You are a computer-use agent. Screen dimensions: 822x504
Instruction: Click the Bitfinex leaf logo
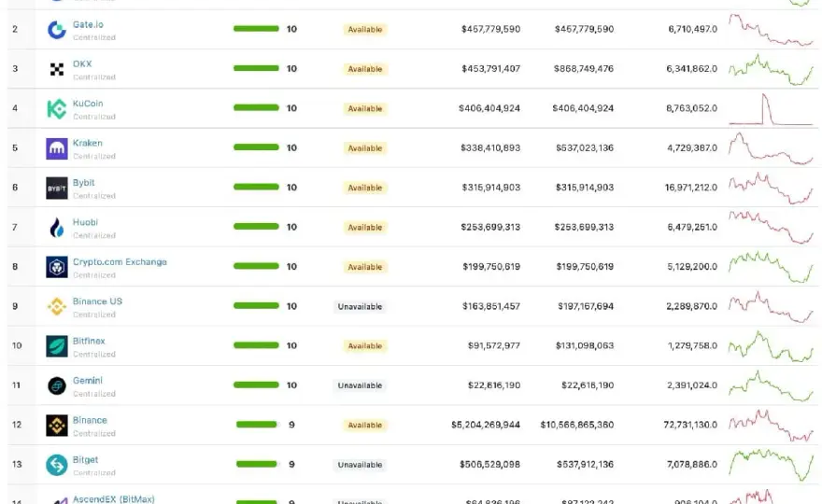57,346
